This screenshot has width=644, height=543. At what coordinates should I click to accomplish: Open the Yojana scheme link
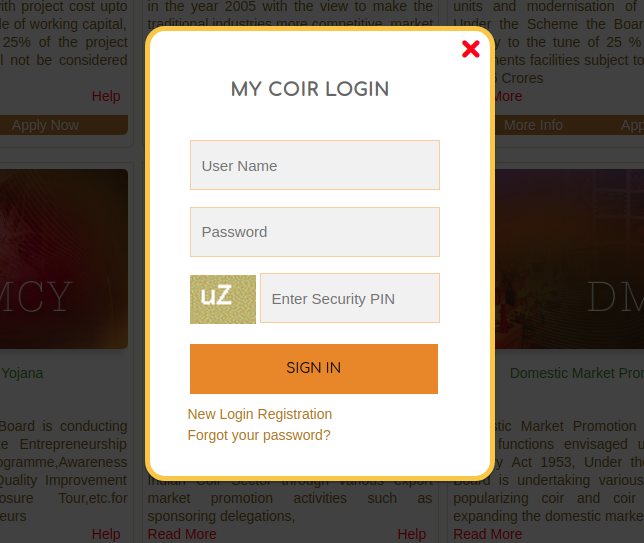[22, 373]
